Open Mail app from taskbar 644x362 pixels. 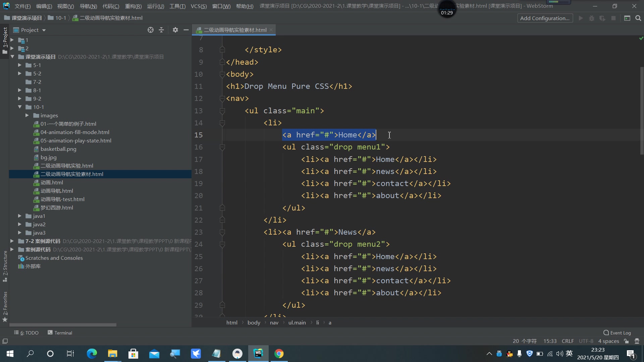point(154,354)
